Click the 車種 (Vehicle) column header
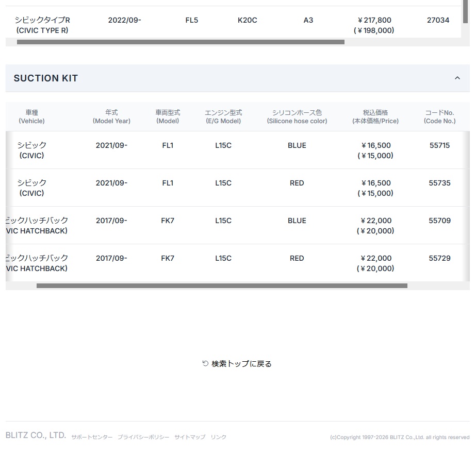This screenshot has height=454, width=476. pyautogui.click(x=31, y=117)
